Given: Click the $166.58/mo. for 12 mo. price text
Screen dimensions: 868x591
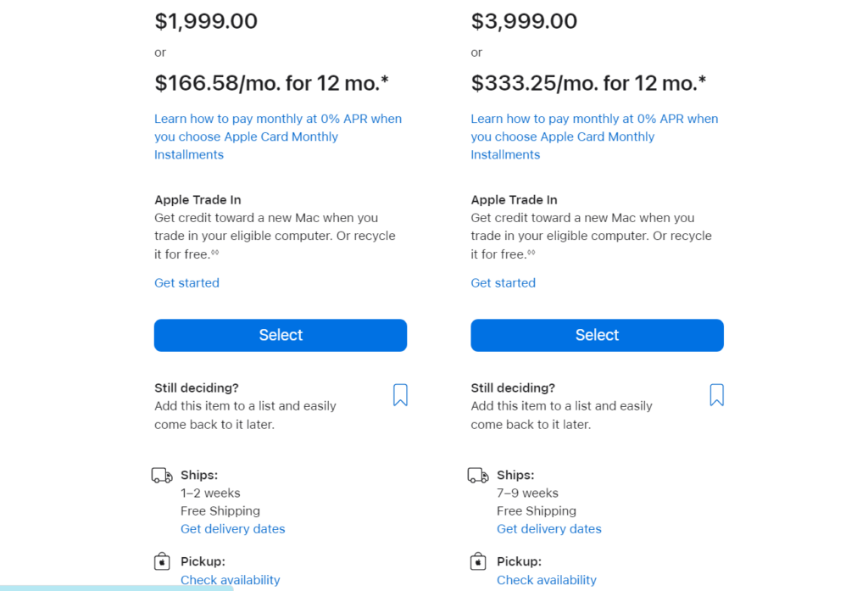Looking at the screenshot, I should pyautogui.click(x=272, y=83).
